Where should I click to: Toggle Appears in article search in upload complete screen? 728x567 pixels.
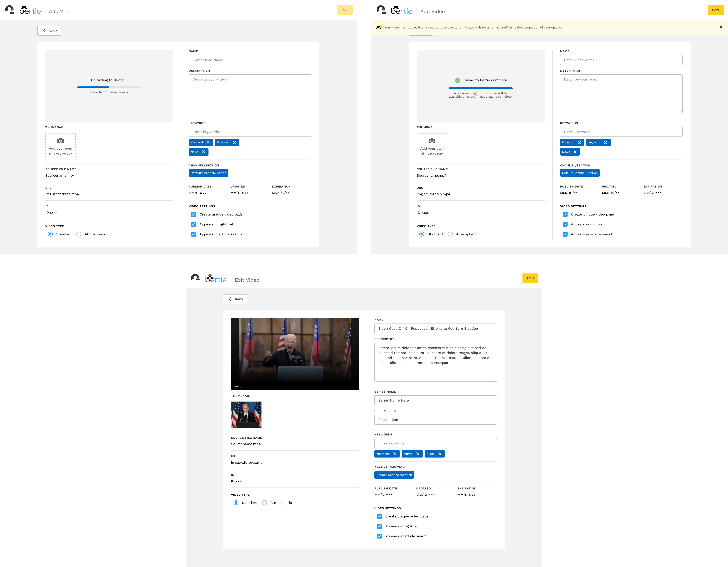[565, 234]
